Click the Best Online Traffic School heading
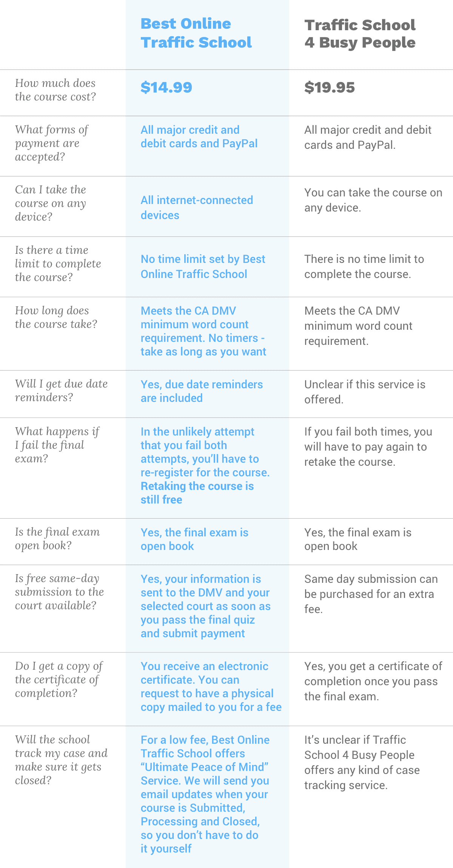This screenshot has width=453, height=868. tap(196, 33)
